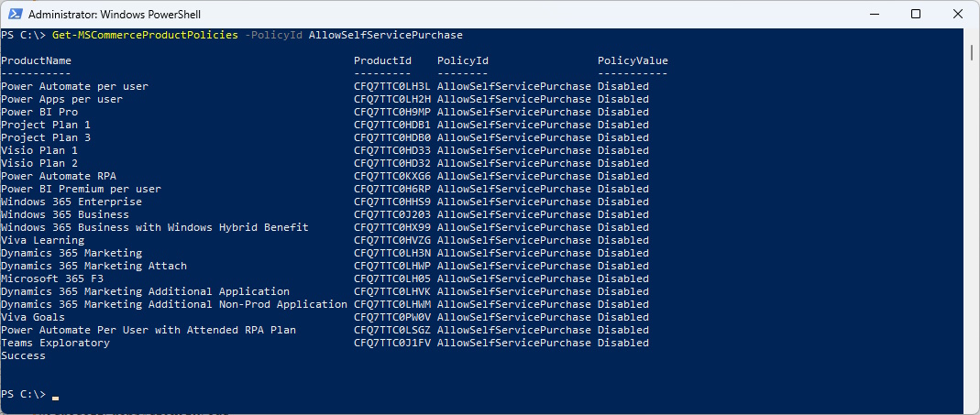The image size is (980, 415).
Task: Click the Administrator: Windows PowerShell title text
Action: pos(115,14)
